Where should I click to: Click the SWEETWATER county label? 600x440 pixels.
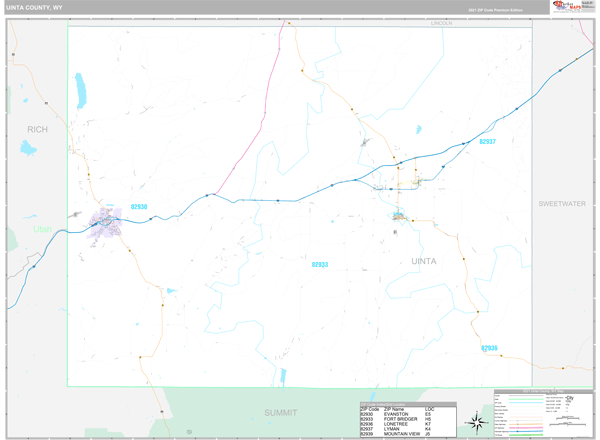point(562,204)
